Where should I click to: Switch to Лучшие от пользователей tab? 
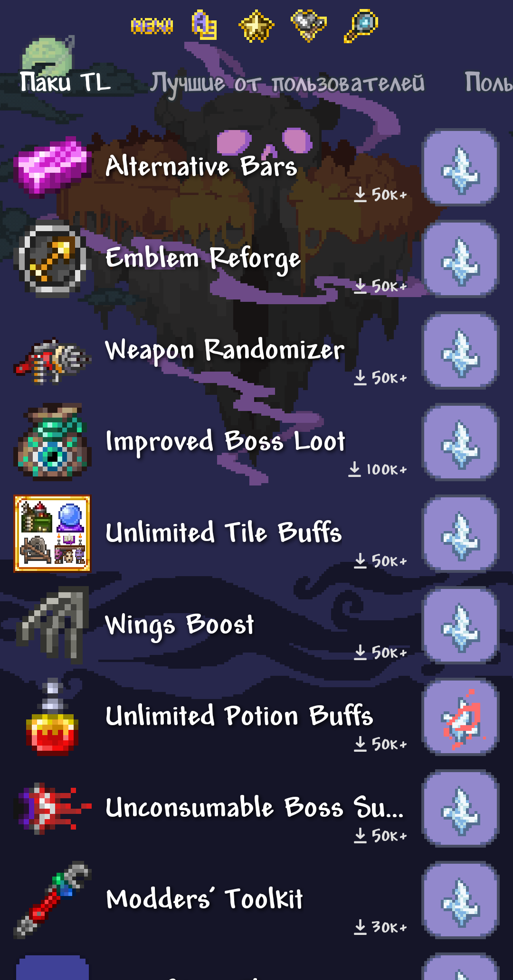pos(287,84)
